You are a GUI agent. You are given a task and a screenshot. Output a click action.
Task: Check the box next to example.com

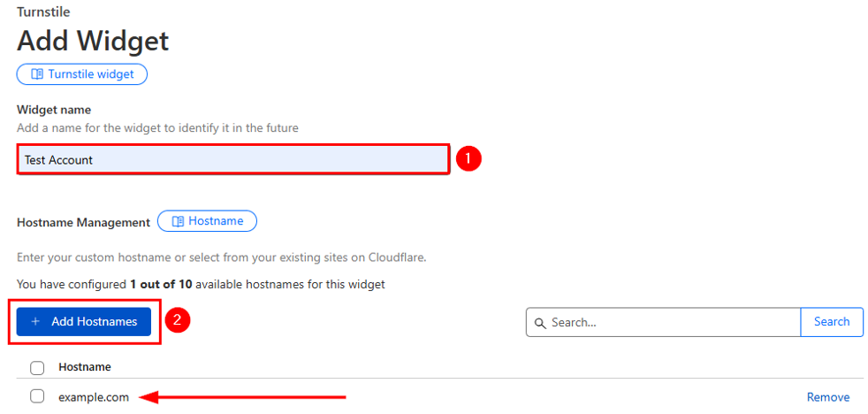(37, 397)
